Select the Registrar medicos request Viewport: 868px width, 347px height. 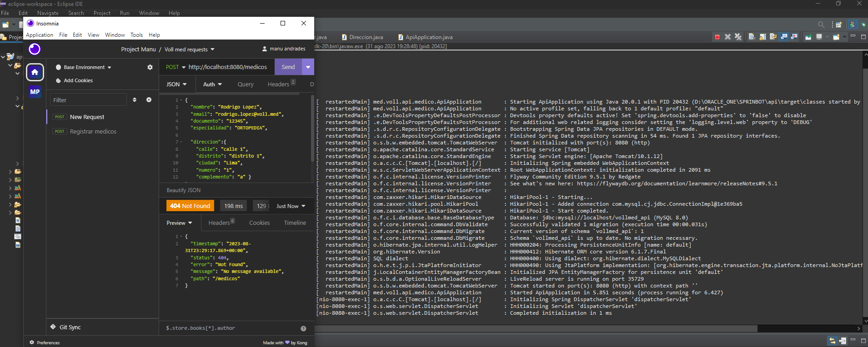point(103,132)
